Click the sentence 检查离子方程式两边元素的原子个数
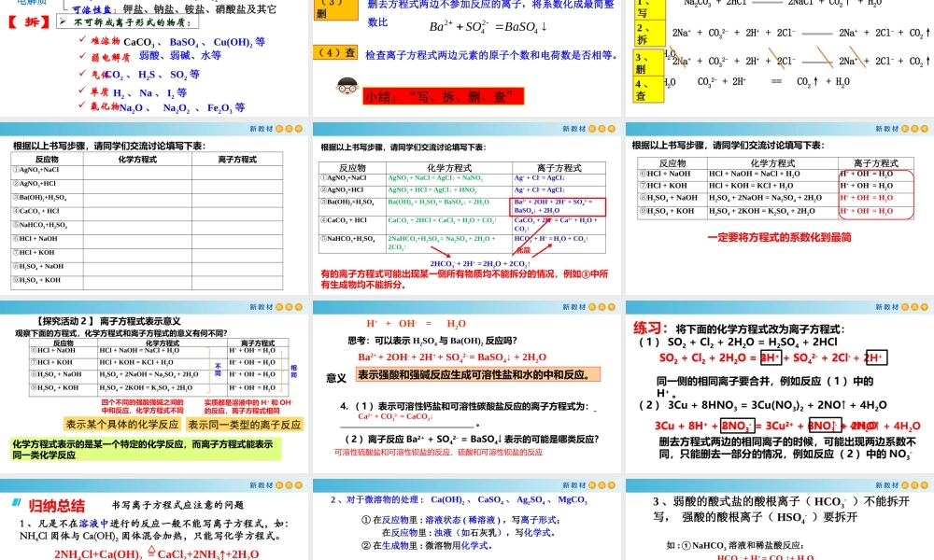Image resolution: width=934 pixels, height=560 pixels. point(491,55)
